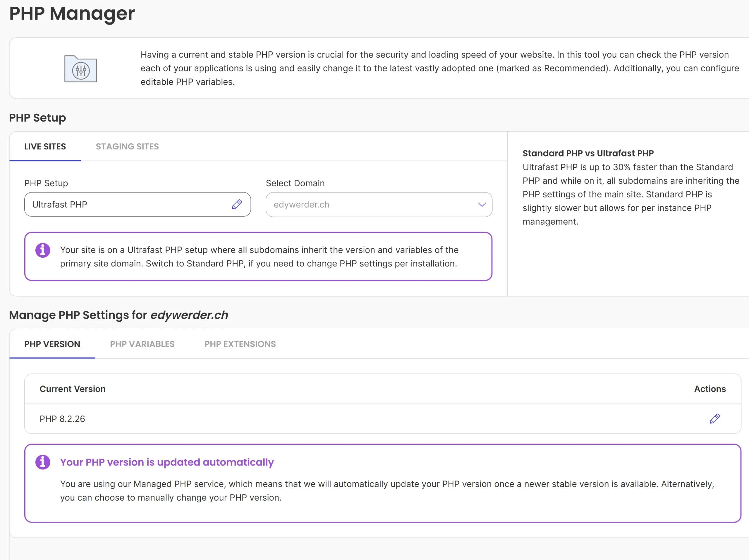Click the PHP Manager page title
The height and width of the screenshot is (560, 749).
point(72,13)
